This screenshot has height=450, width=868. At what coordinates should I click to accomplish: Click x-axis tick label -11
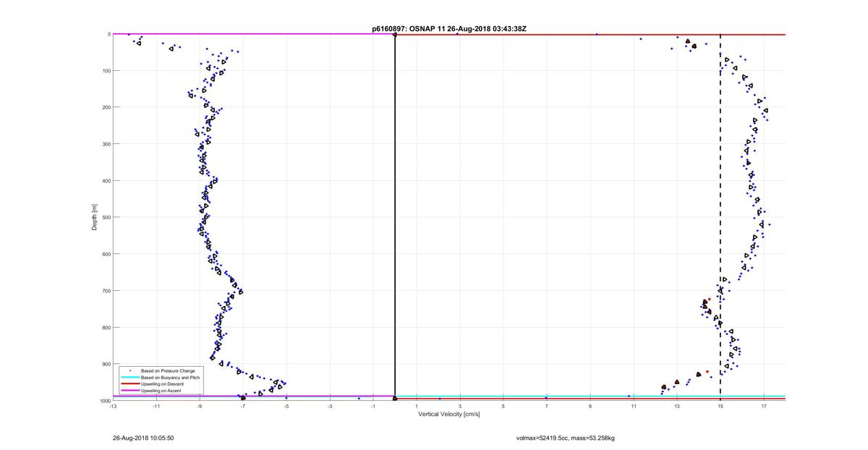[156, 405]
